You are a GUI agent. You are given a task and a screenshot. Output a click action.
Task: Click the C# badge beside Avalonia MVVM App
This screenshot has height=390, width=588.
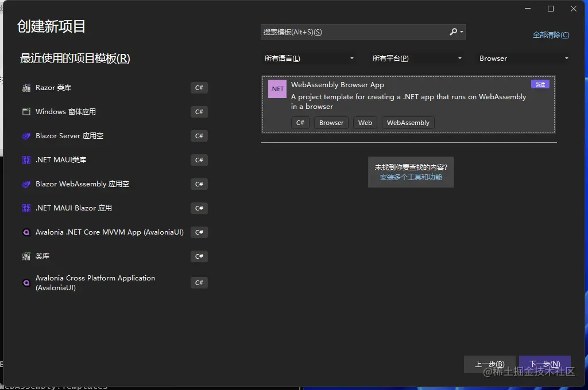[x=199, y=232]
